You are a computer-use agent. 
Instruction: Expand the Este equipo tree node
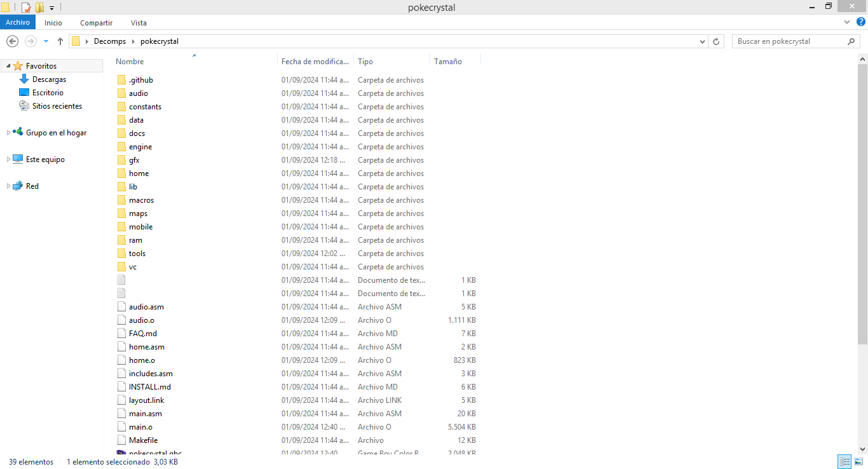(x=8, y=160)
